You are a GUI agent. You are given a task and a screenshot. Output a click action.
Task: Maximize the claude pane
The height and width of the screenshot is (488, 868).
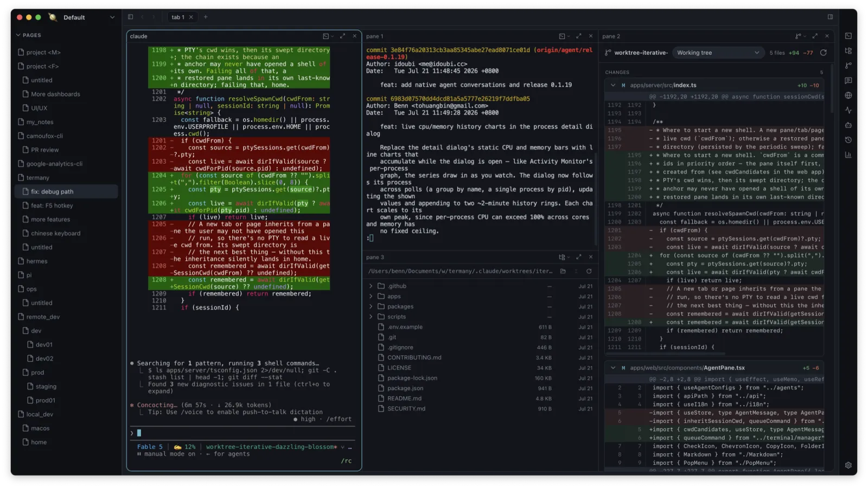(342, 36)
